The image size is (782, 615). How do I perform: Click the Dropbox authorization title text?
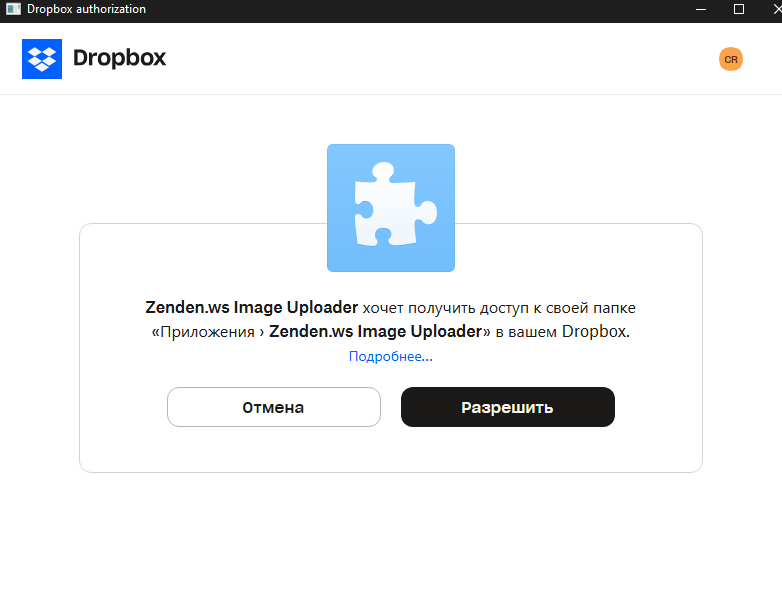click(86, 9)
